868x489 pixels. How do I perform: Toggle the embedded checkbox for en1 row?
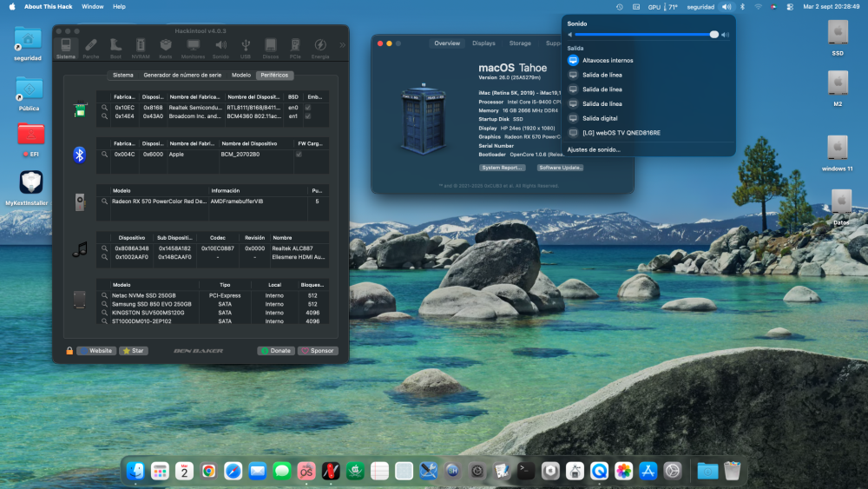tap(308, 116)
